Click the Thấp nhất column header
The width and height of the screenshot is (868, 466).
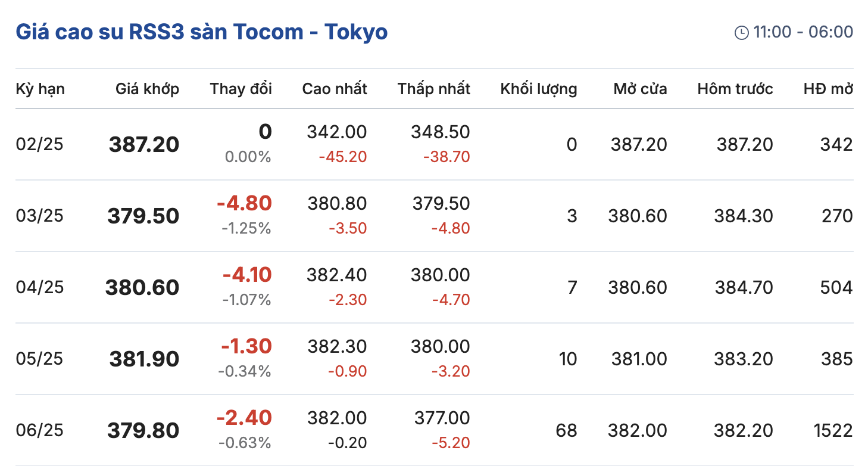coord(433,89)
